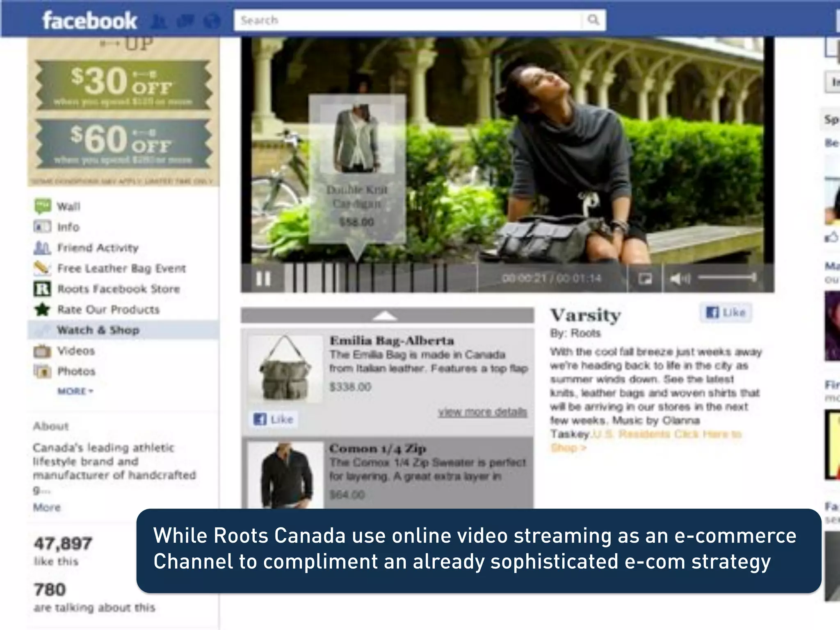This screenshot has width=840, height=630.
Task: Open Friend Activity in sidebar
Action: coord(98,248)
